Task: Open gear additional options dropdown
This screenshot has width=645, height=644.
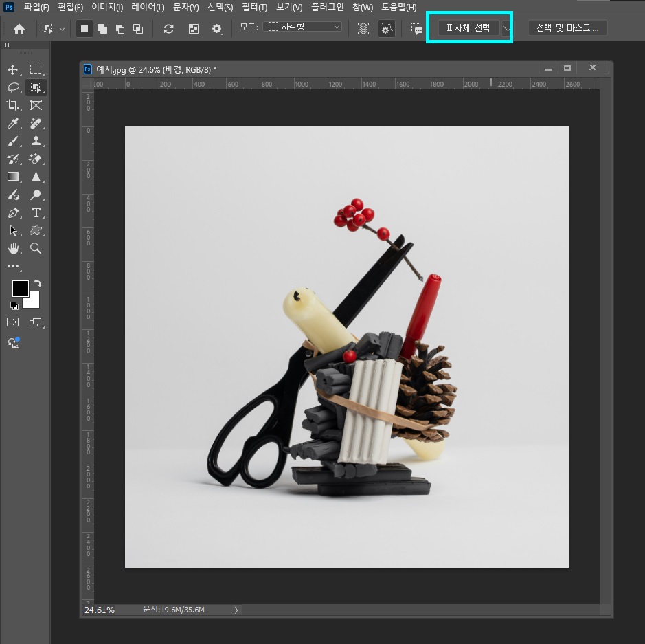Action: 217,29
